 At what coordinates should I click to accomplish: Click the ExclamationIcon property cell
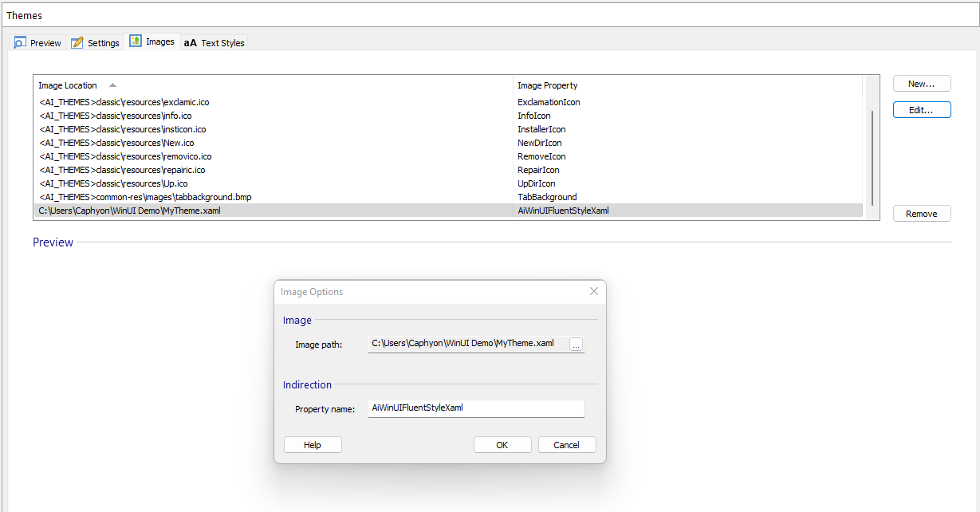[x=549, y=102]
